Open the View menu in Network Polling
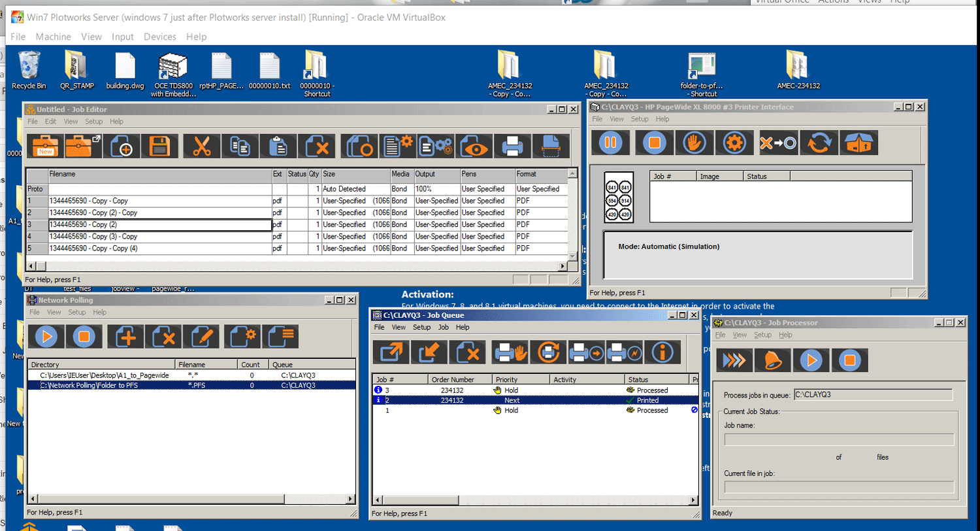This screenshot has width=980, height=531. [54, 313]
